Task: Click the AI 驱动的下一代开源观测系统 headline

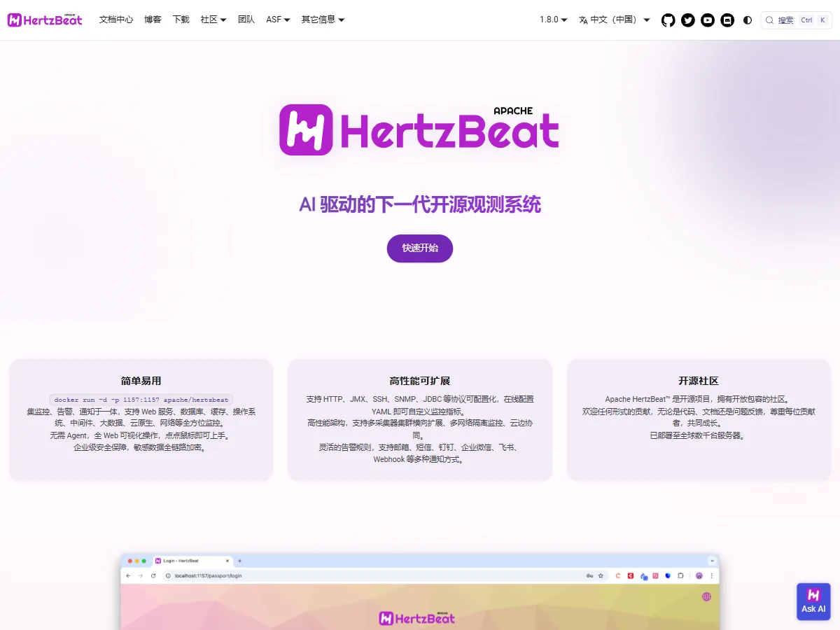Action: point(420,204)
